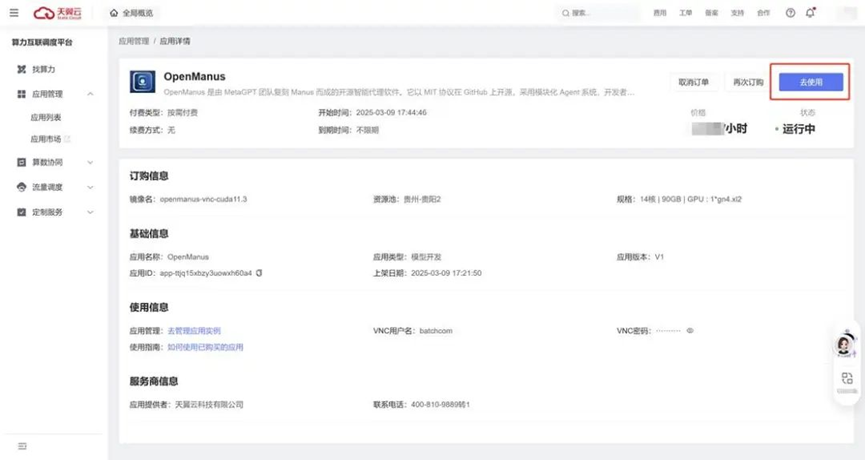The image size is (865, 460).
Task: Click the 取消订单 button
Action: pos(693,82)
